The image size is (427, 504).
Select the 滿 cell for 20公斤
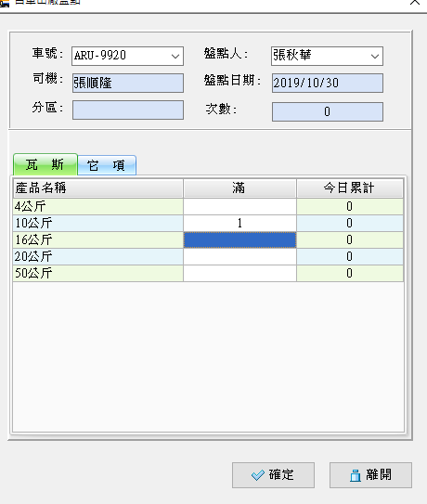coord(239,256)
